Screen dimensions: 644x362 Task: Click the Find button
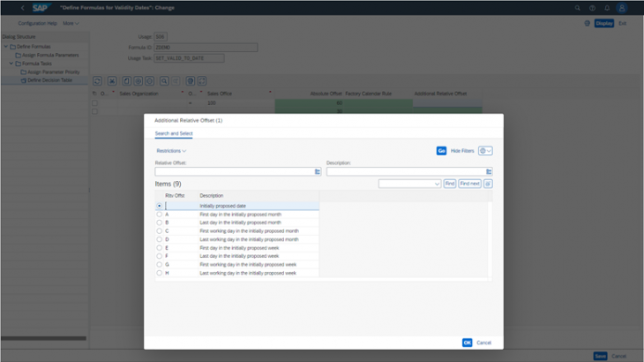450,184
